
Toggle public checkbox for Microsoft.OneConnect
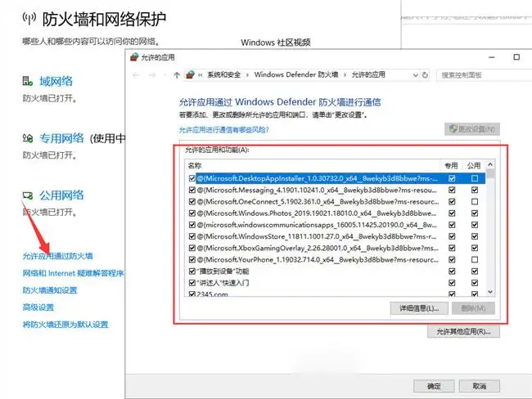click(x=475, y=201)
